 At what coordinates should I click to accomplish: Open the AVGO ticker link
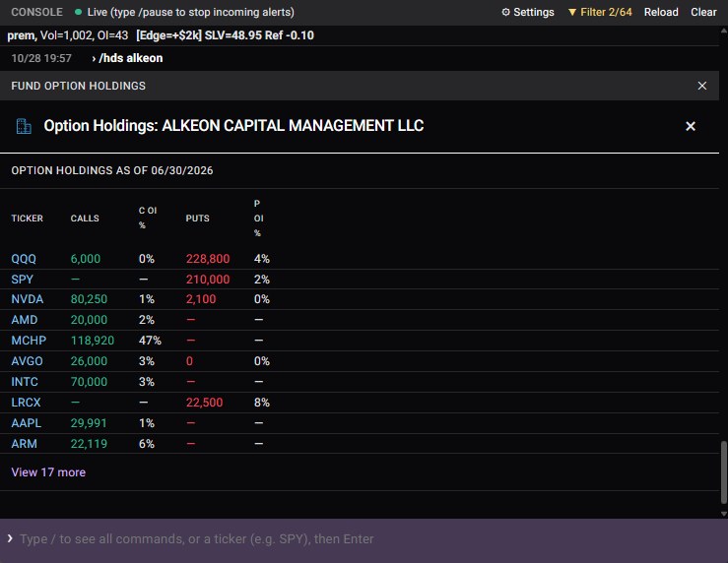pyautogui.click(x=27, y=361)
